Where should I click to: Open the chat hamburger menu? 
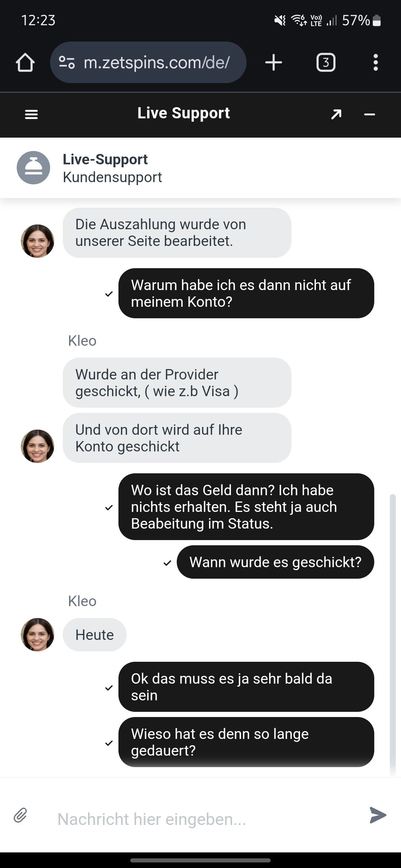(31, 115)
